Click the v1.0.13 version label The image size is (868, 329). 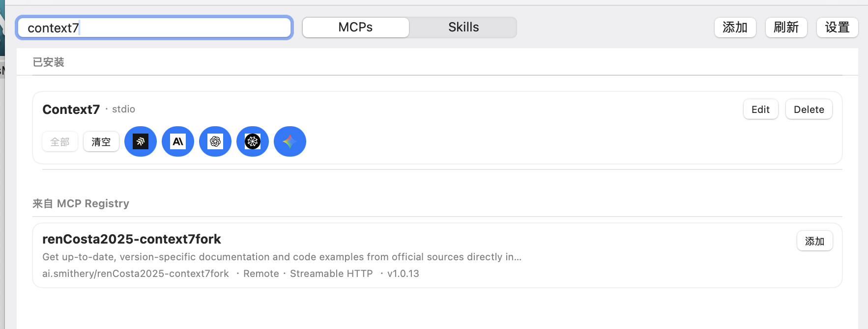[403, 274]
